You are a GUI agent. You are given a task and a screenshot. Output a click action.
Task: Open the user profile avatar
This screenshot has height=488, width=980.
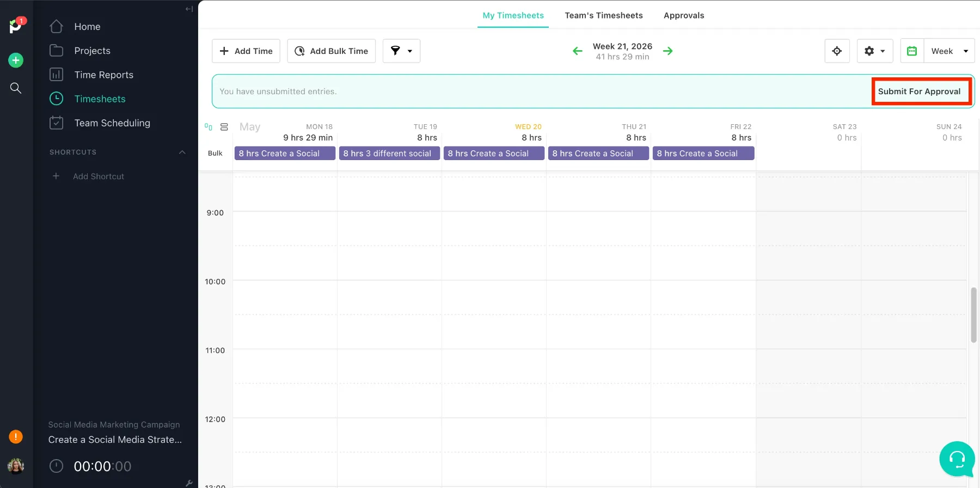16,466
